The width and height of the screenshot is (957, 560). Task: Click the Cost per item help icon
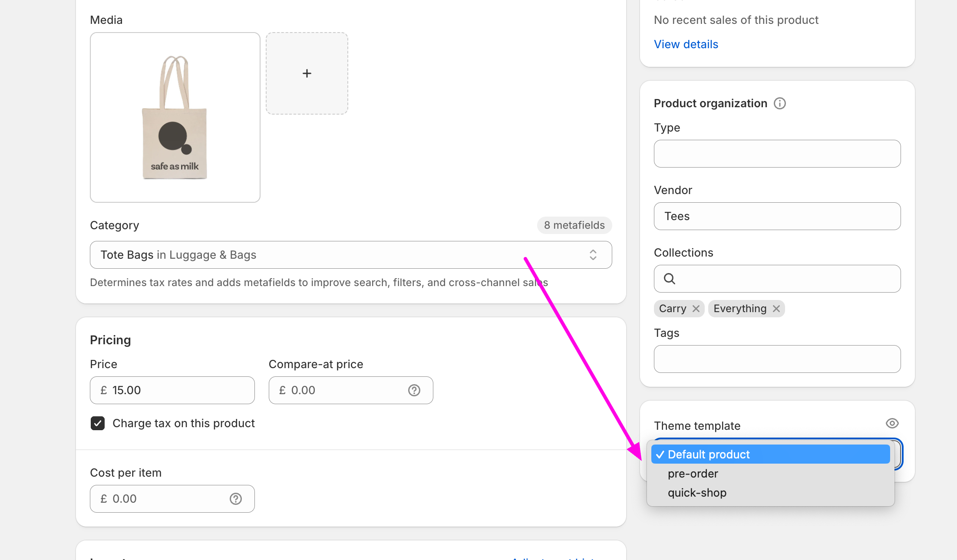coord(236,499)
